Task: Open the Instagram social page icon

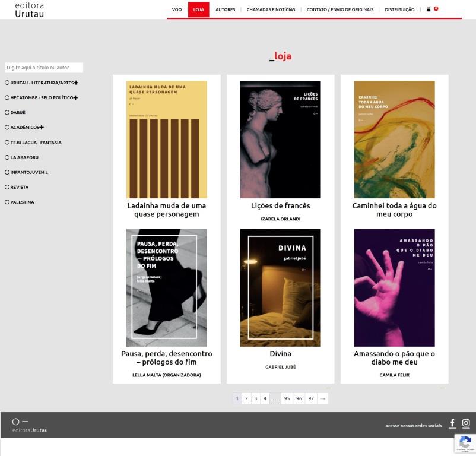Action: tap(466, 423)
